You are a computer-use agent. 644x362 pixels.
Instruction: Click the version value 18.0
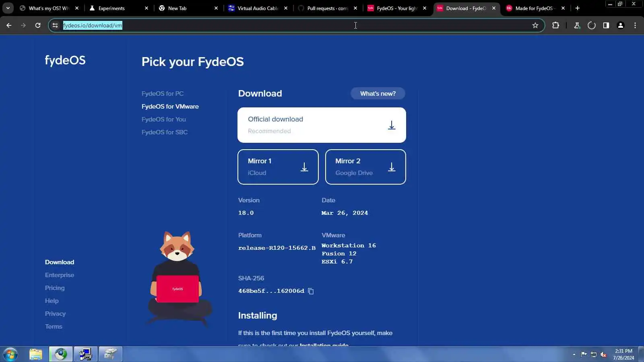(246, 213)
